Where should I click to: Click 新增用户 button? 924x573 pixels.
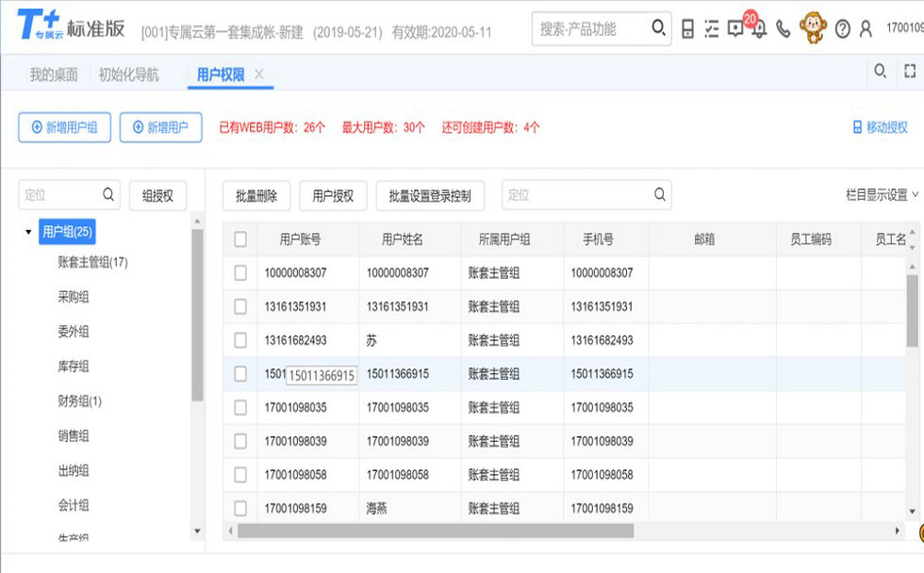click(161, 127)
